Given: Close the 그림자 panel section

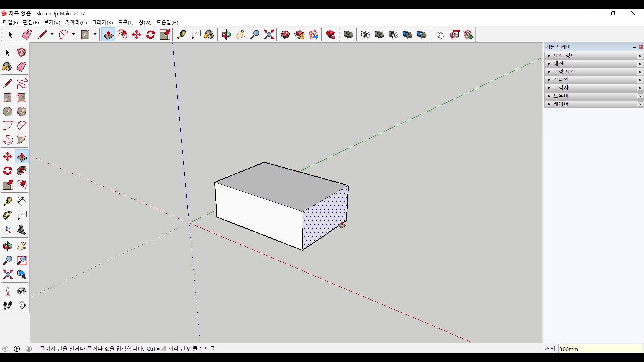Looking at the screenshot, I should [x=640, y=88].
